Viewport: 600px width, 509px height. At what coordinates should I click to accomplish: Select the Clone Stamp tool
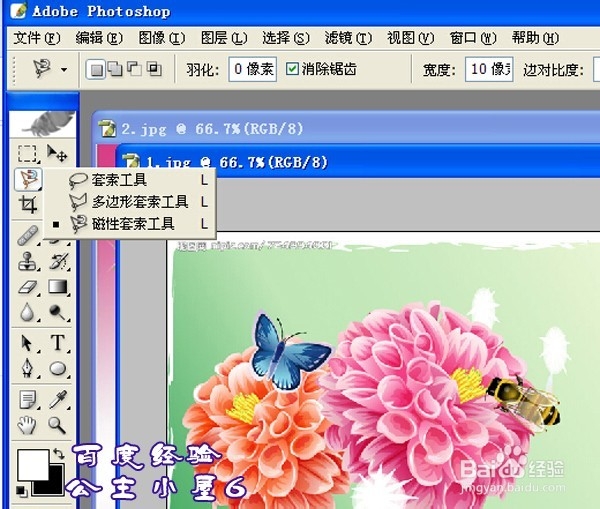pos(28,261)
